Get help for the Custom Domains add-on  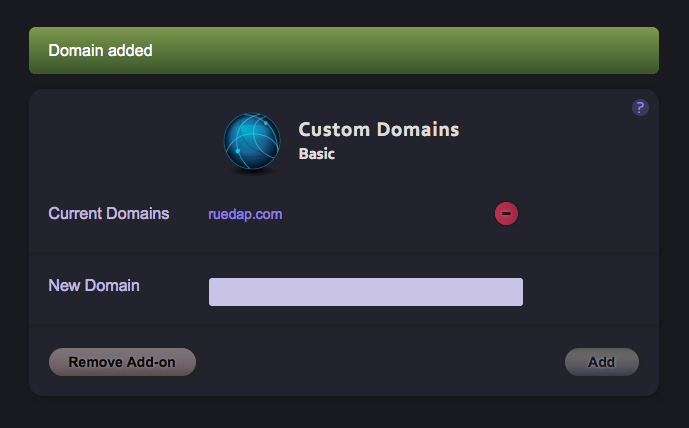[x=641, y=108]
